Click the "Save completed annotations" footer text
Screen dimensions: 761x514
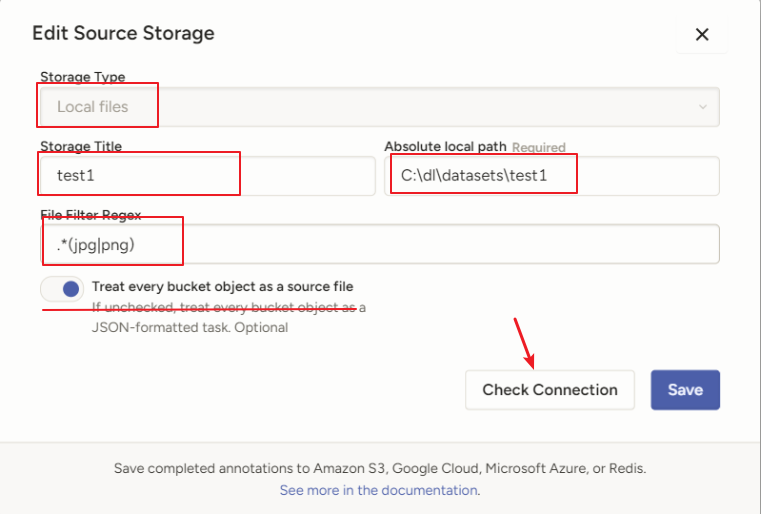point(379,468)
